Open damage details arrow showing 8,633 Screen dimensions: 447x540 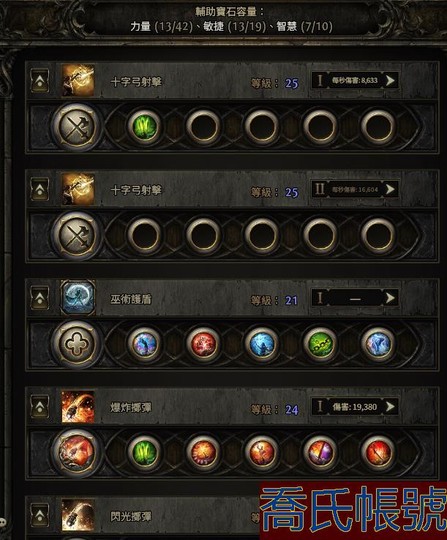pos(390,81)
